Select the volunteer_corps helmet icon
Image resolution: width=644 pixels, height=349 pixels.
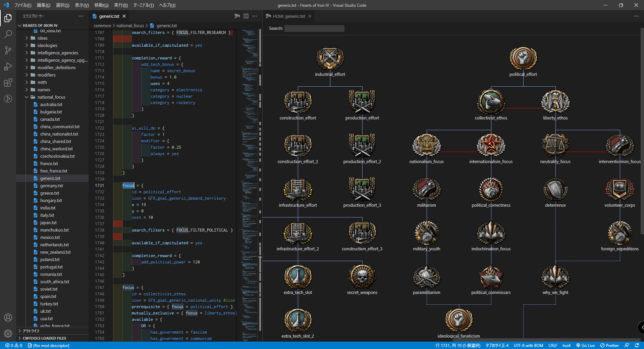[620, 189]
